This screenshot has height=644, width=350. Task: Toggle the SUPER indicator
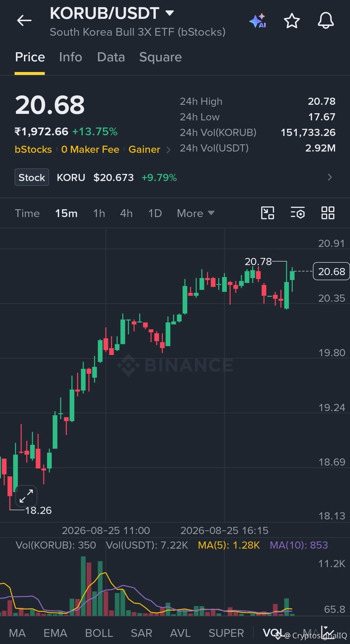pyautogui.click(x=226, y=633)
